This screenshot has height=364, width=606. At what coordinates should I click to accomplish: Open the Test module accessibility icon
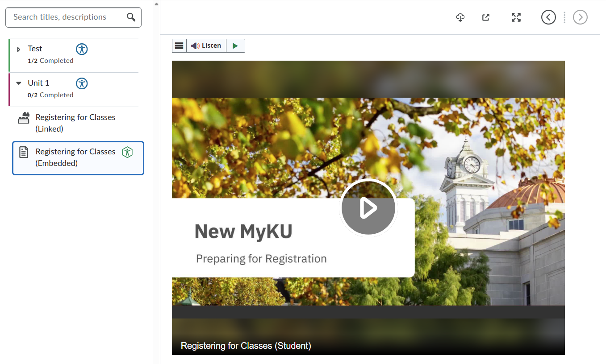tap(82, 49)
